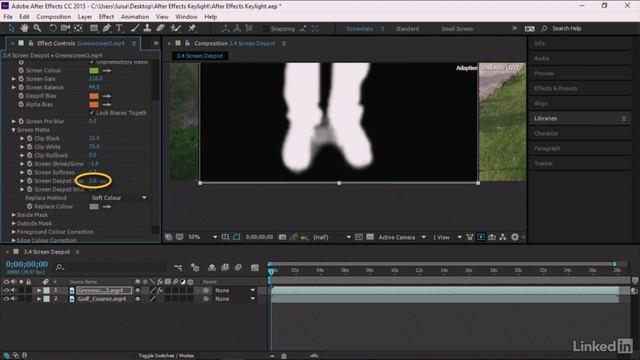The height and width of the screenshot is (360, 640).
Task: Click Alpha Bias orange swatch
Action: tap(94, 104)
